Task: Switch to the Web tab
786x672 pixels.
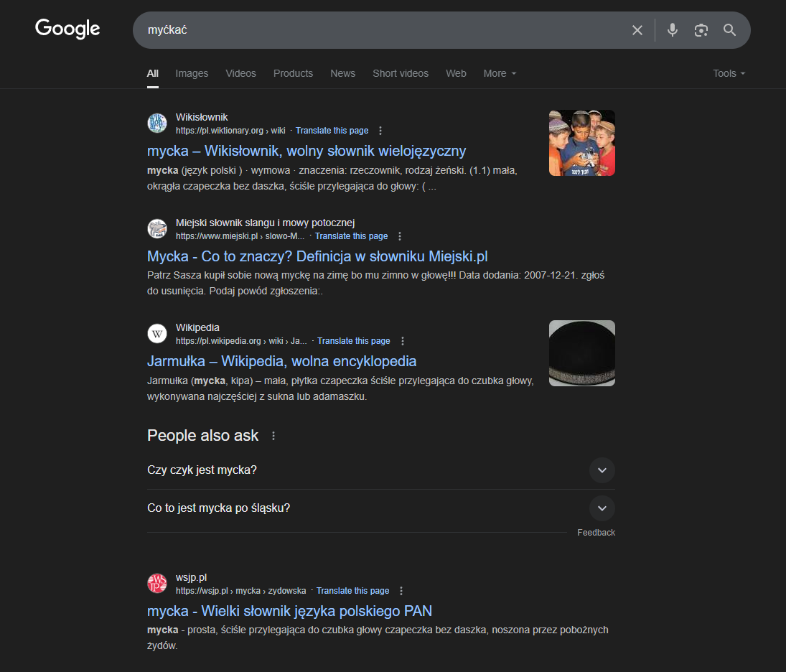Action: coord(456,73)
